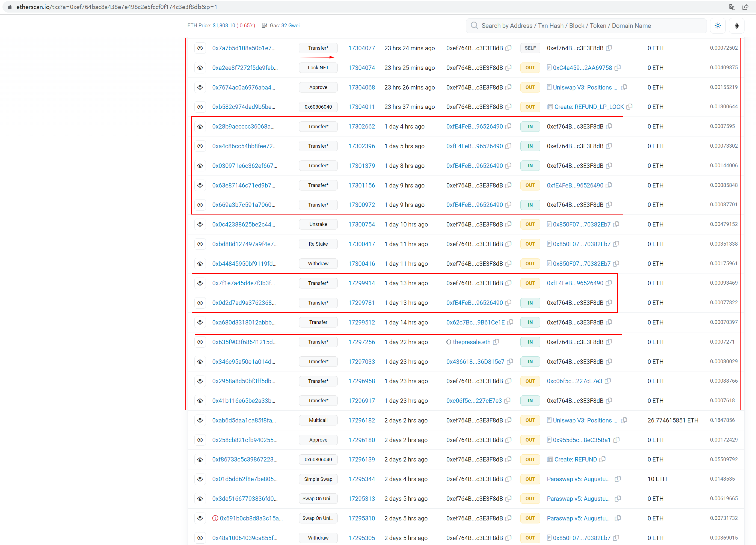Copy the thepresale.eth address
Screen dimensions: 756x545
[x=496, y=342]
